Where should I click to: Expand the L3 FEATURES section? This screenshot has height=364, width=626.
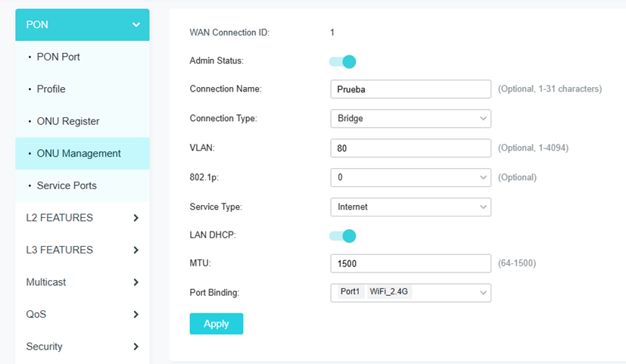click(x=83, y=250)
